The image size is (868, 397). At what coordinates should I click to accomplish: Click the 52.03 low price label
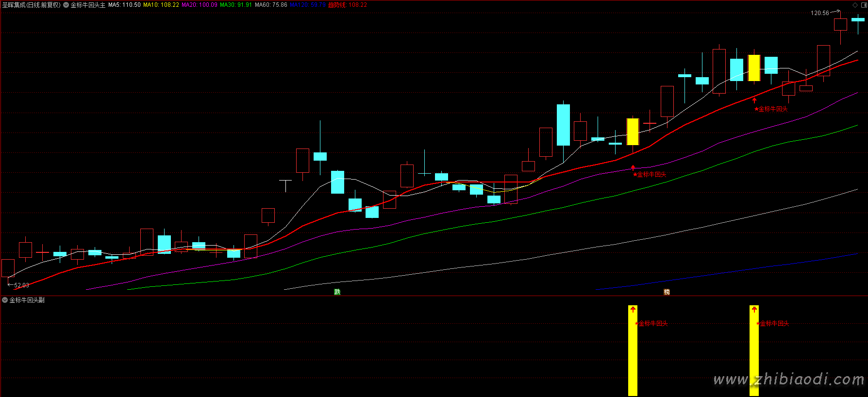click(21, 285)
